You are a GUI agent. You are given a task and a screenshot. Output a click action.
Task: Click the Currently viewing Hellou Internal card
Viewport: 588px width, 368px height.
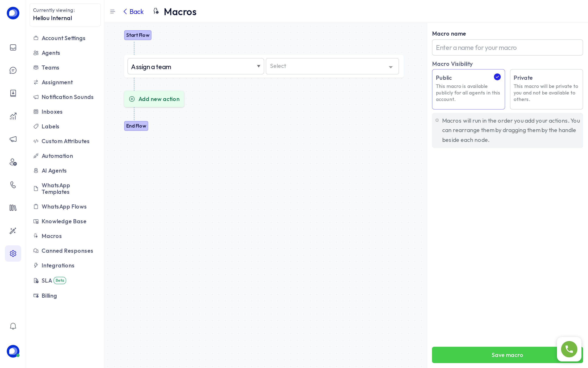[65, 15]
